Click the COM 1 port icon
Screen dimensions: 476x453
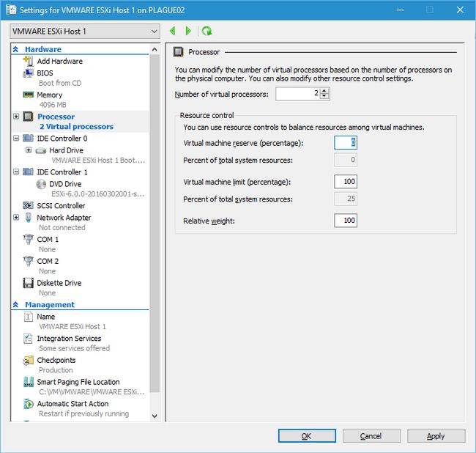29,239
